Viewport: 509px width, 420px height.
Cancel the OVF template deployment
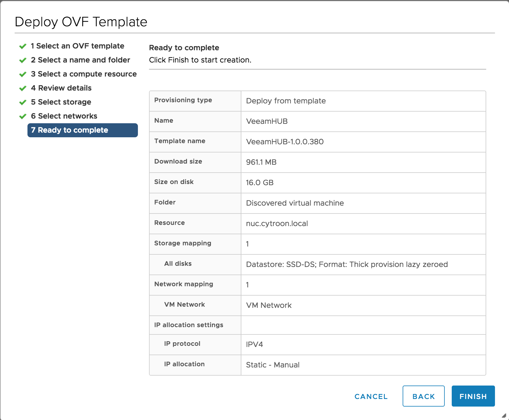click(371, 396)
